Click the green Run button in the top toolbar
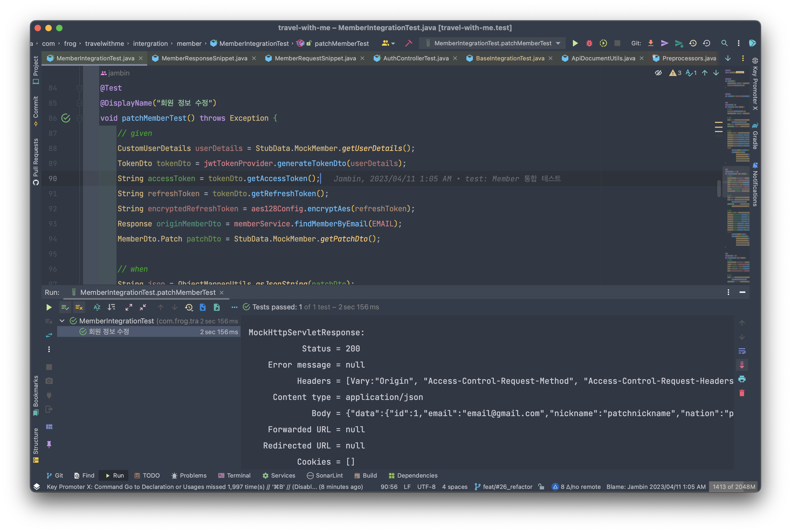The image size is (791, 532). click(x=575, y=43)
